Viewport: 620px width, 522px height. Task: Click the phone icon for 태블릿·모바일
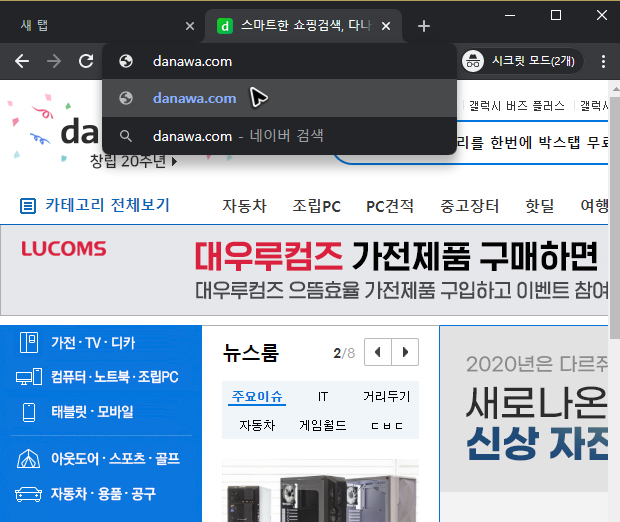[x=29, y=412]
